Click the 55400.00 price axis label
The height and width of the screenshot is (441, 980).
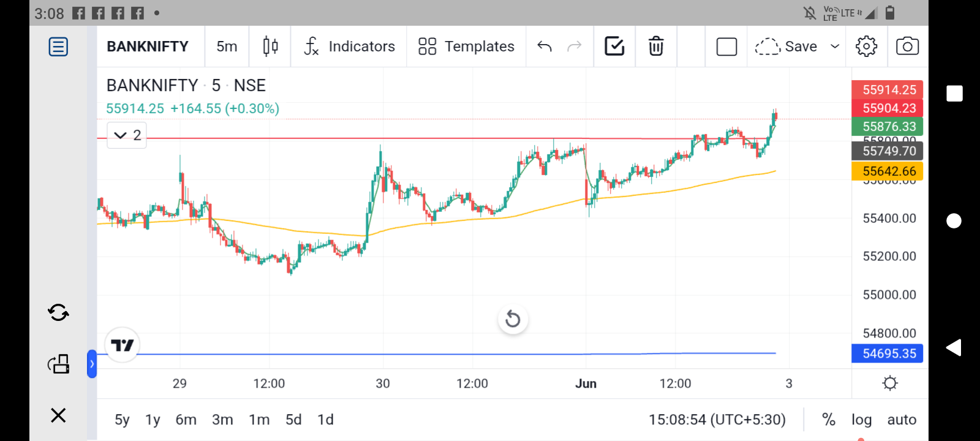tap(889, 218)
